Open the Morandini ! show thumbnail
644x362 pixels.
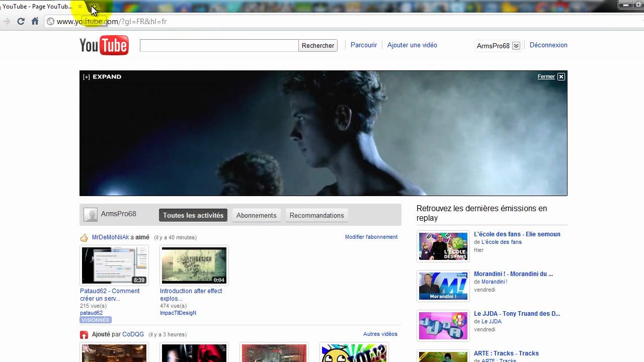(x=443, y=286)
